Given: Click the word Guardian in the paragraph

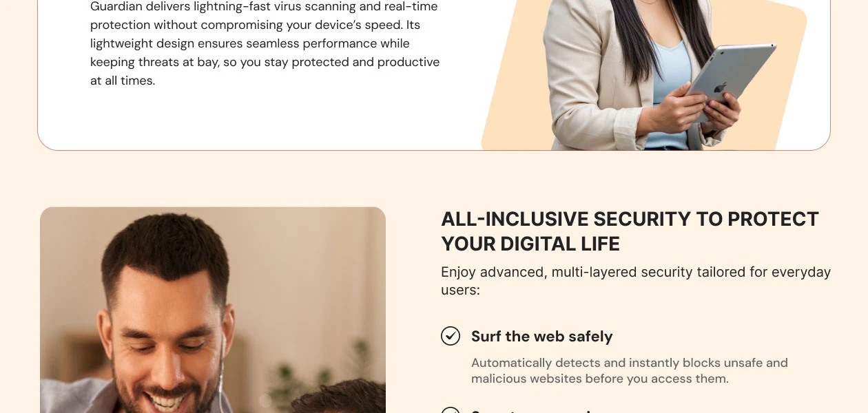Looking at the screenshot, I should pos(116,7).
